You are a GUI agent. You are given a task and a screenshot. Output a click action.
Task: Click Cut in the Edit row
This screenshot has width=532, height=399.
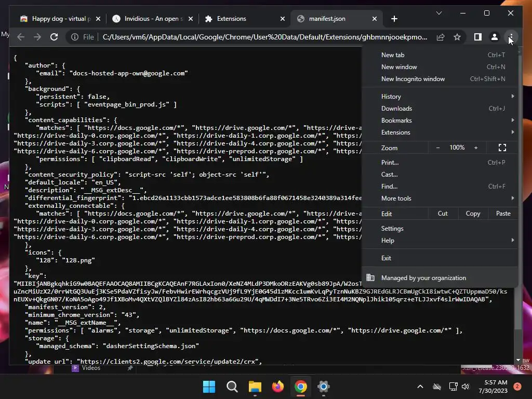click(443, 214)
